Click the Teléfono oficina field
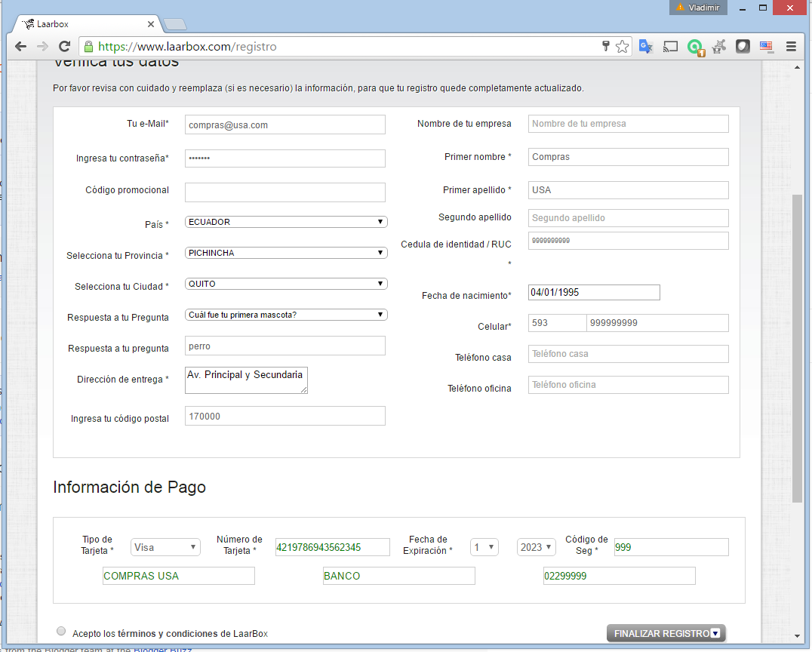812x652 pixels. [628, 385]
